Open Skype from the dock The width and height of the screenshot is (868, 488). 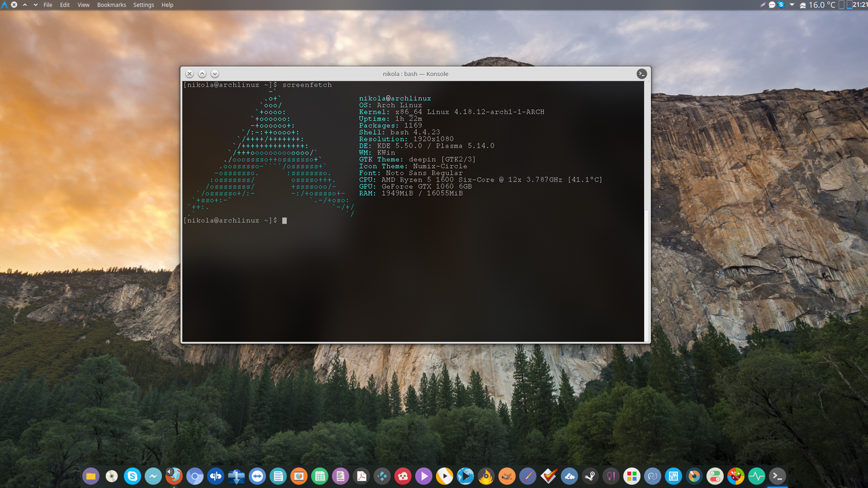[132, 476]
